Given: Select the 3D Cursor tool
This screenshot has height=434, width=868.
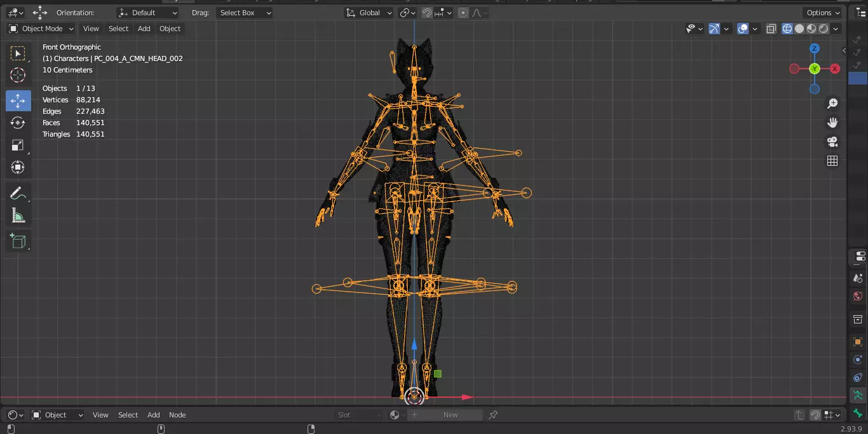Looking at the screenshot, I should (18, 75).
